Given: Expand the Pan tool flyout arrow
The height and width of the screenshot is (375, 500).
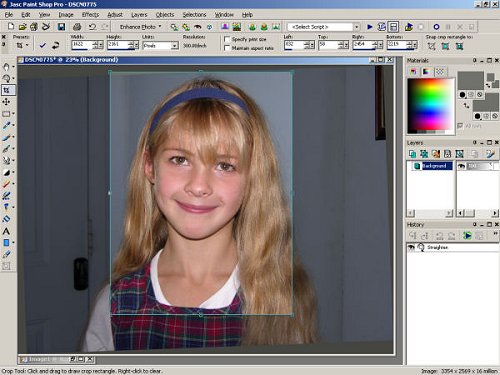Looking at the screenshot, I should point(13,67).
